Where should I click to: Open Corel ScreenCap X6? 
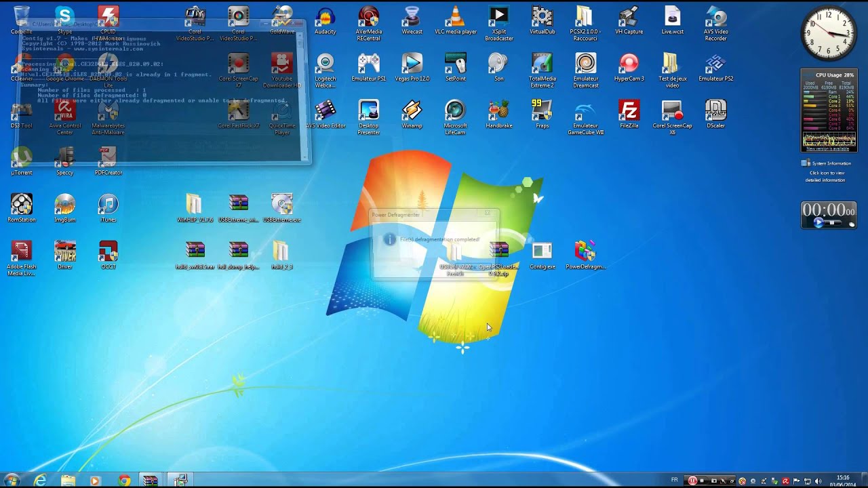(672, 117)
